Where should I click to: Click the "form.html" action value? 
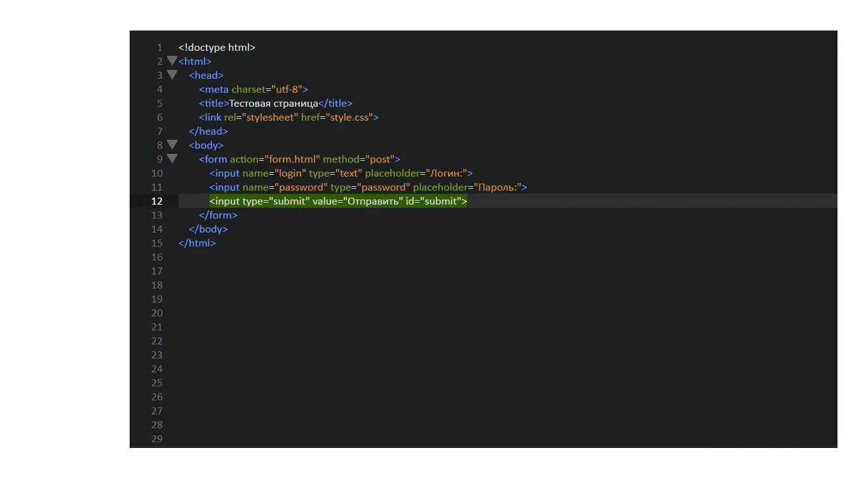(x=291, y=159)
